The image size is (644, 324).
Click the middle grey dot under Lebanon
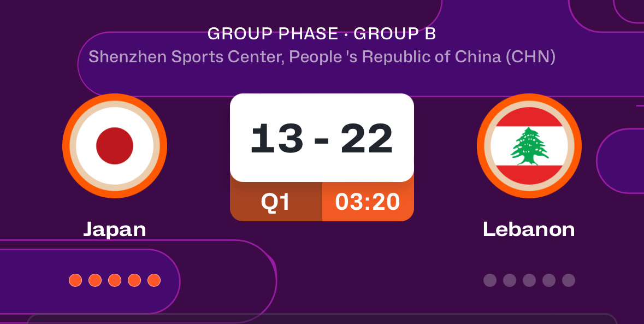pyautogui.click(x=529, y=280)
